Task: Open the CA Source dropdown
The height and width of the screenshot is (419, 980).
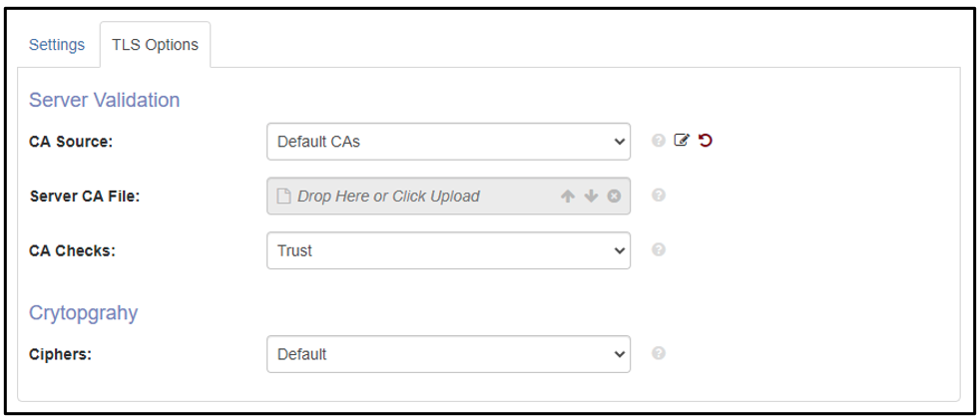Action: 448,142
